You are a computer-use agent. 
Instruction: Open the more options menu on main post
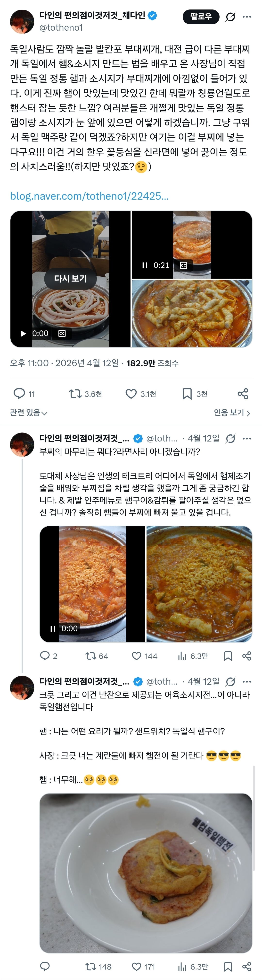[x=247, y=17]
